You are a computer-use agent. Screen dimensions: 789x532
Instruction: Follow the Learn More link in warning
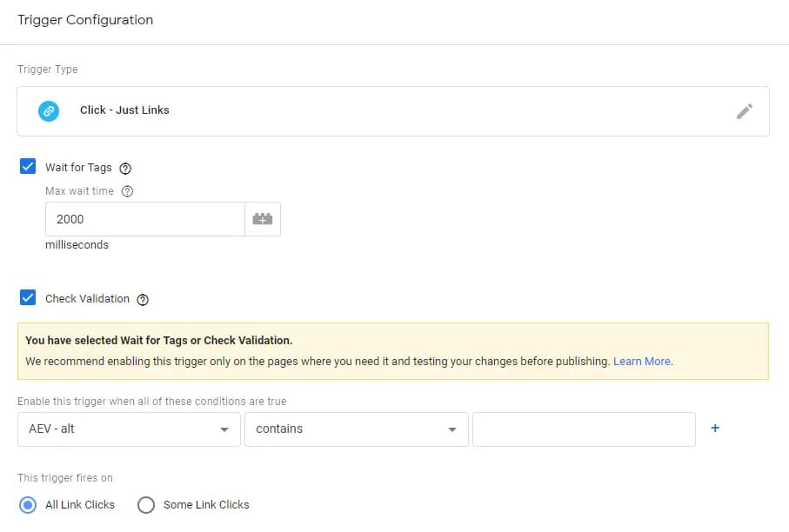642,361
